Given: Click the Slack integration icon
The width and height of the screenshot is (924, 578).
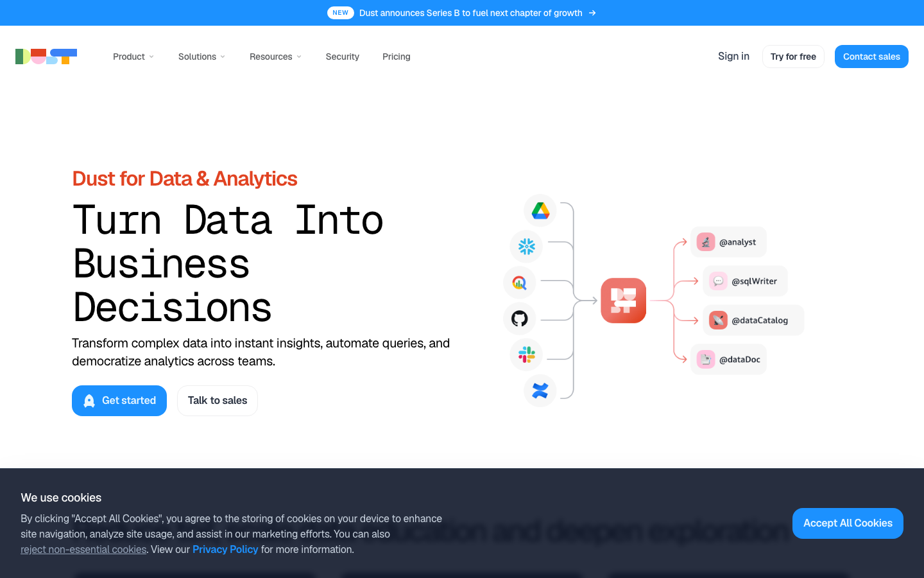Looking at the screenshot, I should tap(526, 355).
